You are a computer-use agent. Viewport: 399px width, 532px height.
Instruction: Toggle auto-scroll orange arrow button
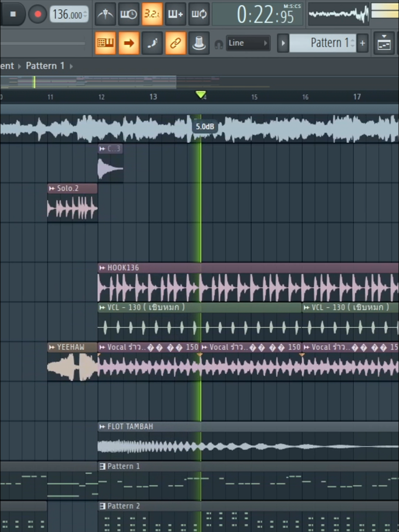coord(129,43)
